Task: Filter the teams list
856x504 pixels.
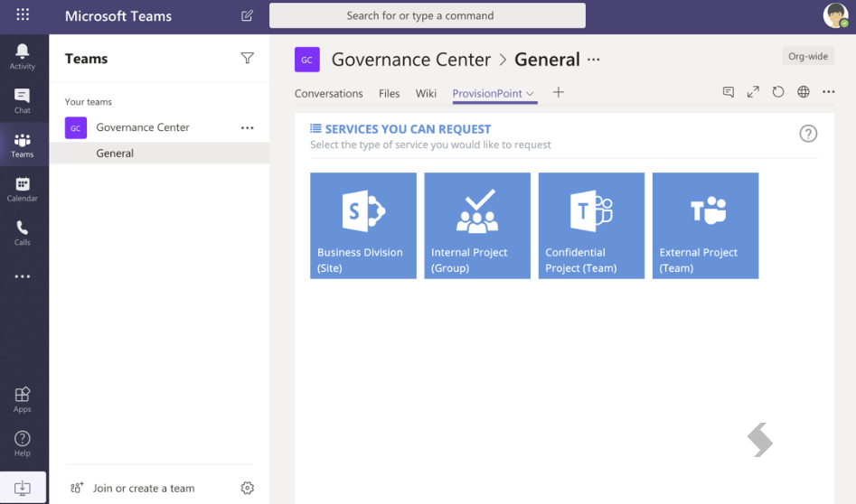Action: point(248,58)
